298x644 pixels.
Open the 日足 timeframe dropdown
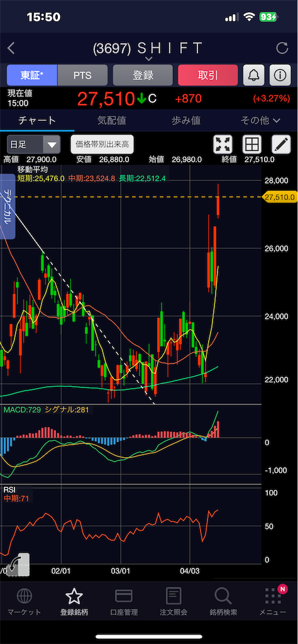click(x=34, y=145)
